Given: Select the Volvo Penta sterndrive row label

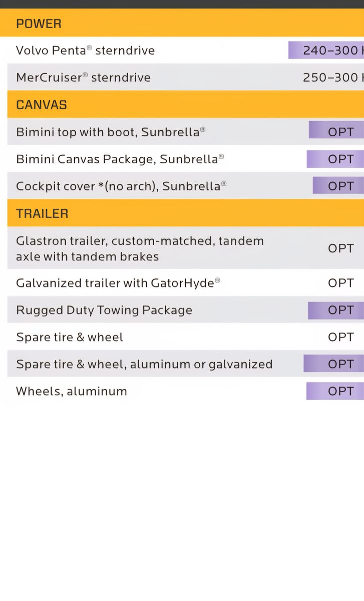Looking at the screenshot, I should coord(86,51).
